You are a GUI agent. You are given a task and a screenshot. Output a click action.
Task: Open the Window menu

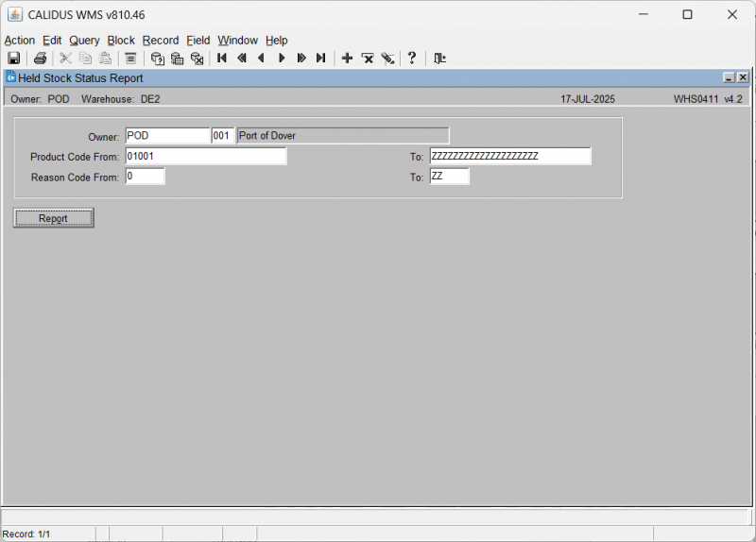click(x=238, y=41)
